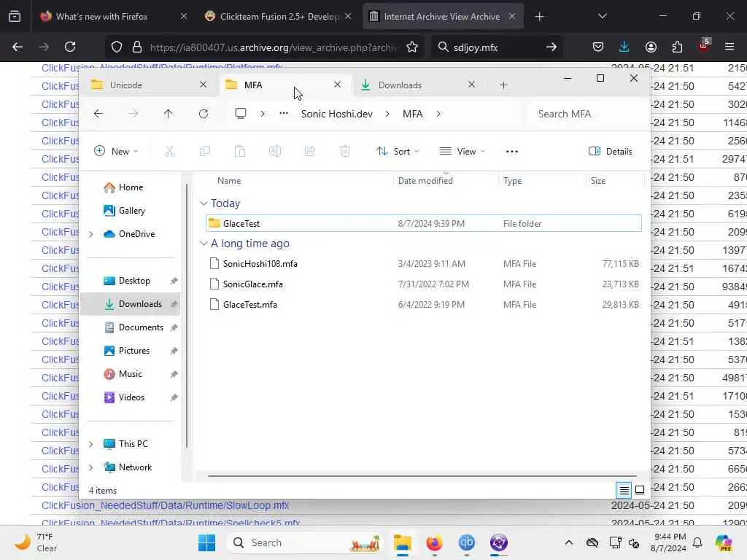Screen dimensions: 747x560
Task: Switch to Clickteam Fusion 2.5+ tab
Action: coord(279,17)
